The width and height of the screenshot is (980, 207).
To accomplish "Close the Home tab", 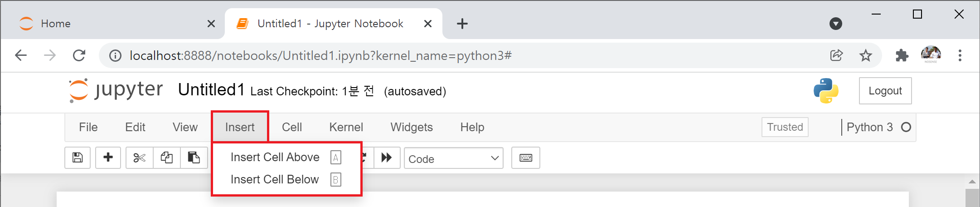I will coord(211,24).
